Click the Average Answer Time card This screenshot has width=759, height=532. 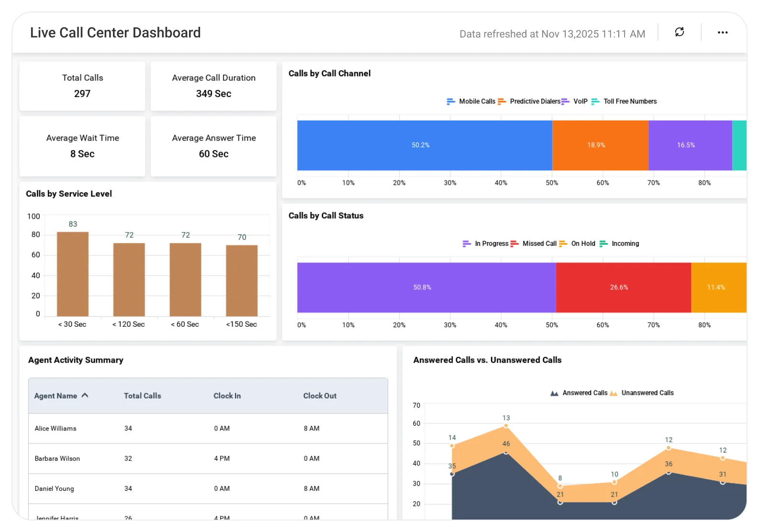(213, 146)
